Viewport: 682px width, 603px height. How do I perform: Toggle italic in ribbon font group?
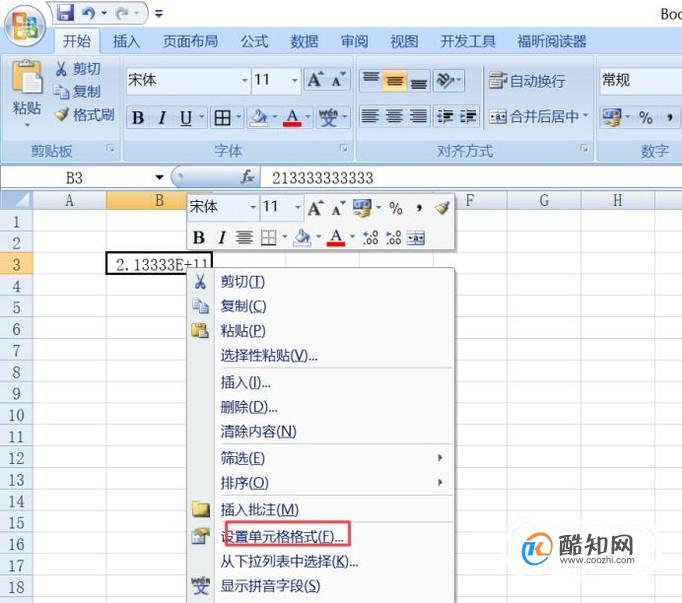162,117
